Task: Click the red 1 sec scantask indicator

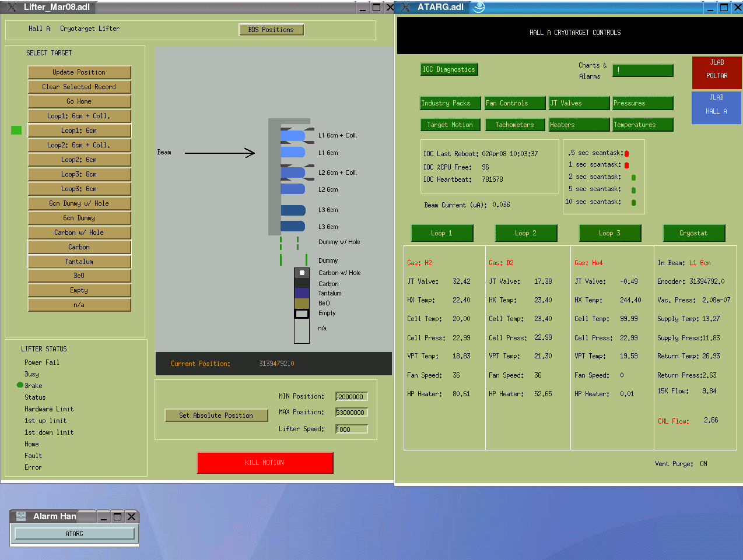Action: coord(627,165)
